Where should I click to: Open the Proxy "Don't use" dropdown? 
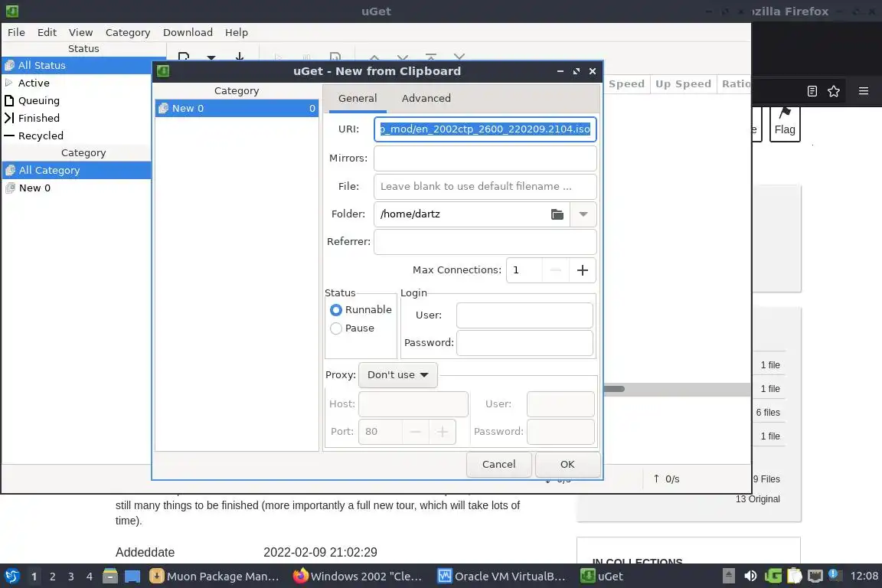pyautogui.click(x=397, y=375)
